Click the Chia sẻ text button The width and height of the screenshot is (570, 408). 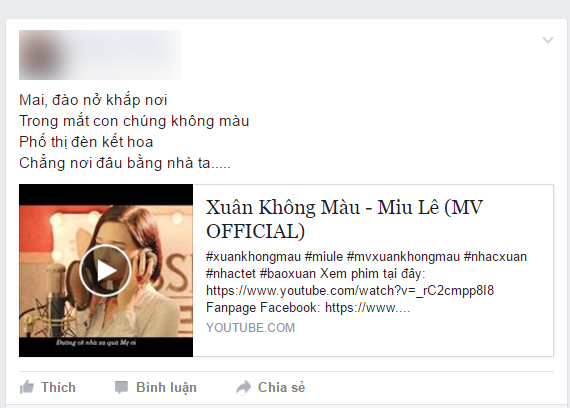tap(281, 387)
